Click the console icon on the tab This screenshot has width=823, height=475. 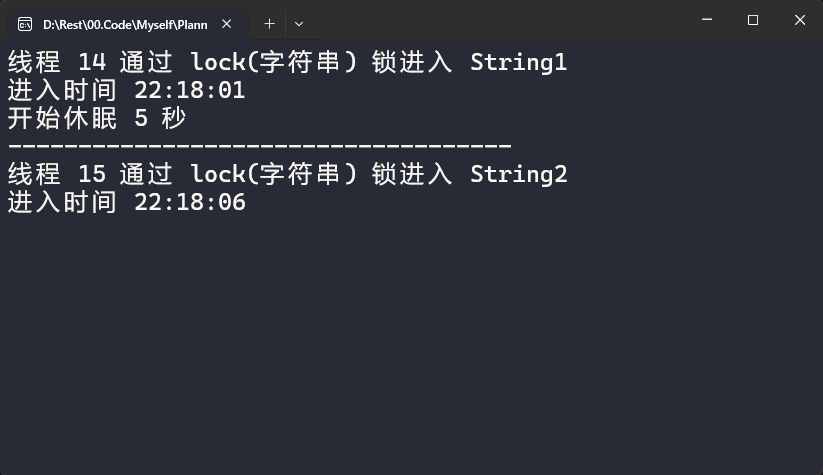(25, 24)
